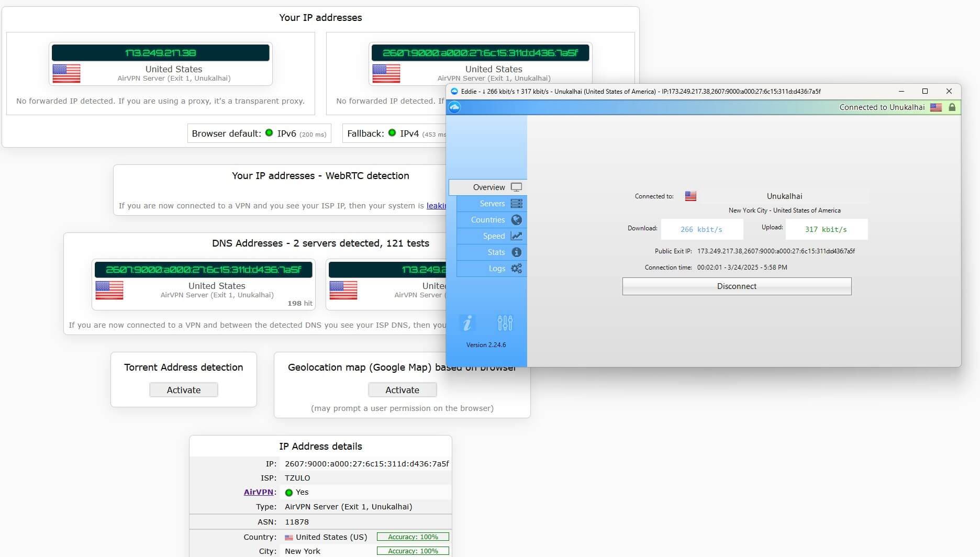Activate Torrent Address detection
The image size is (980, 557).
[x=183, y=389]
